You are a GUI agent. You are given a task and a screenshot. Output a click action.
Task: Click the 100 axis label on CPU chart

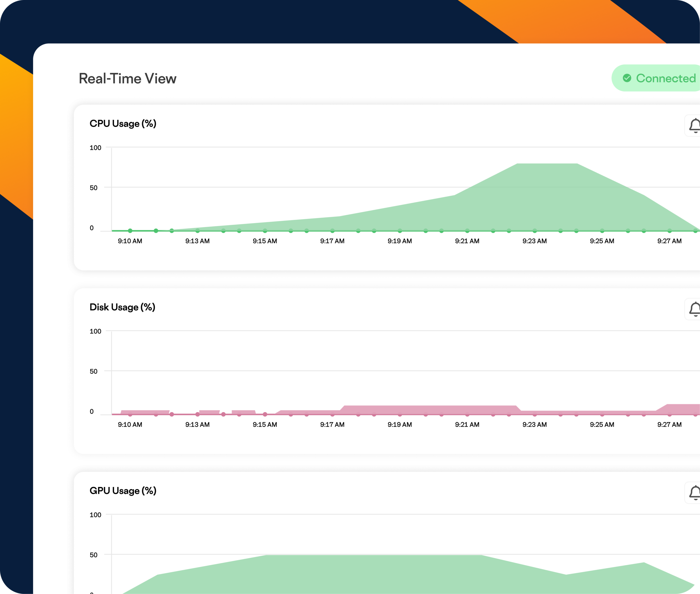click(x=95, y=147)
